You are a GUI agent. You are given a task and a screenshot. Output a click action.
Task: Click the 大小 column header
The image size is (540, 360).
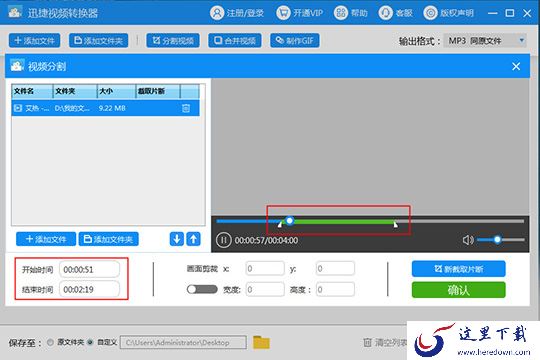coord(116,91)
